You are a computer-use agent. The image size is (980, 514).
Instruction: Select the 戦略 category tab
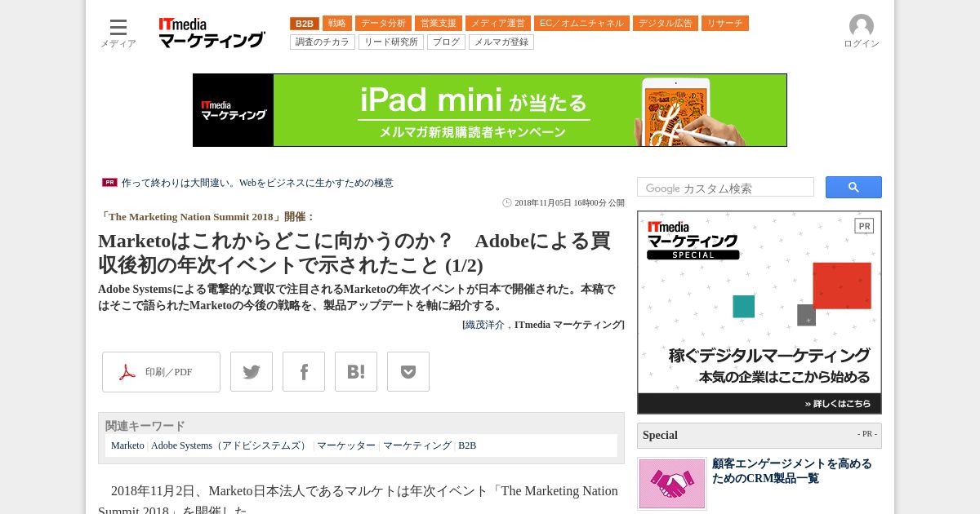[337, 24]
